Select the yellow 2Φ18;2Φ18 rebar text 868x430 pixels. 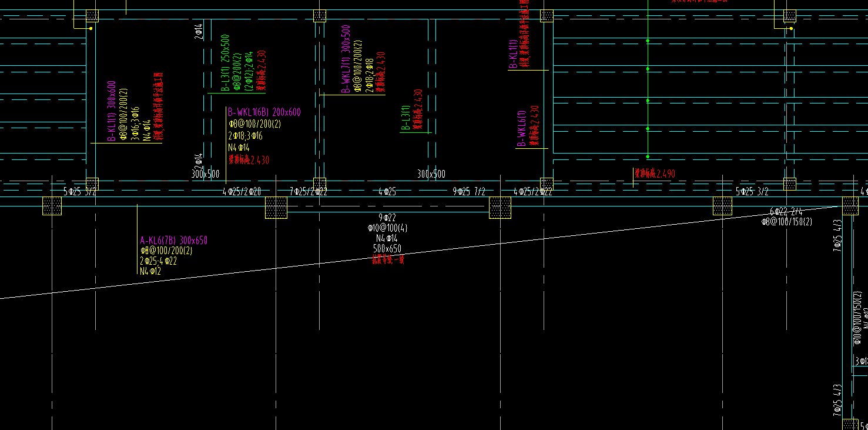(370, 76)
